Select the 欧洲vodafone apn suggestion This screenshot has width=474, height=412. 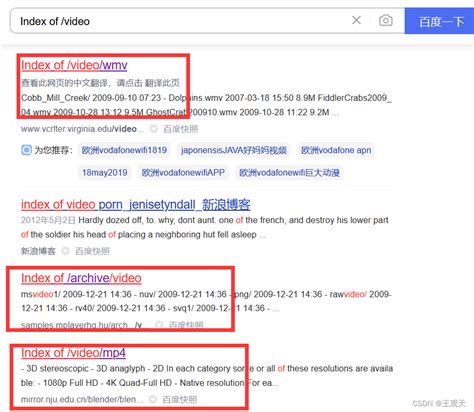[336, 150]
